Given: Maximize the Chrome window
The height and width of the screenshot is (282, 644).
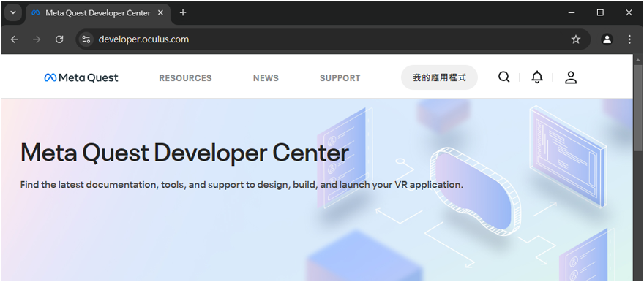Looking at the screenshot, I should (x=600, y=12).
